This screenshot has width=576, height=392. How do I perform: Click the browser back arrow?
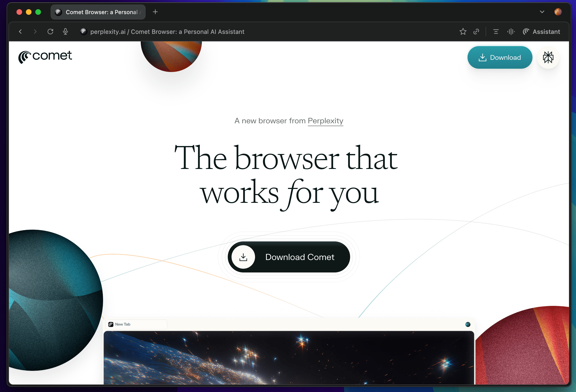pos(20,32)
